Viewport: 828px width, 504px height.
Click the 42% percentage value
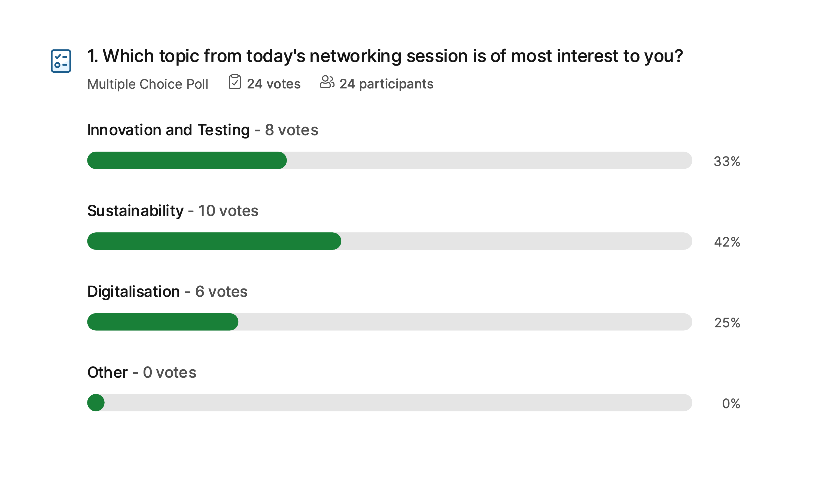[x=727, y=242]
